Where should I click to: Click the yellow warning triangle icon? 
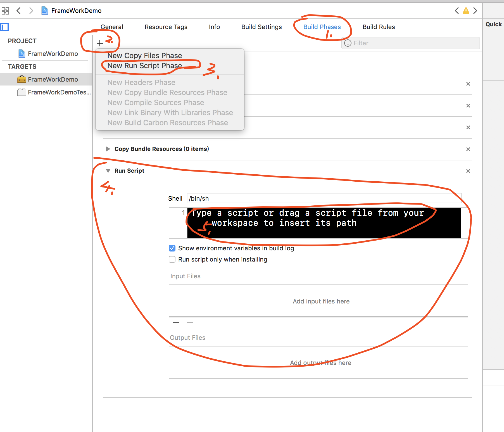(466, 11)
